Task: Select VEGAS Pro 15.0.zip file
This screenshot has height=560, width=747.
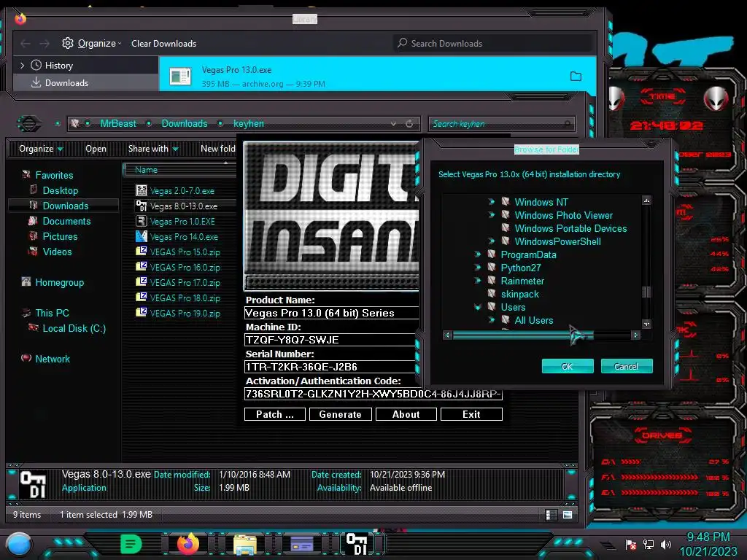Action: tap(185, 252)
